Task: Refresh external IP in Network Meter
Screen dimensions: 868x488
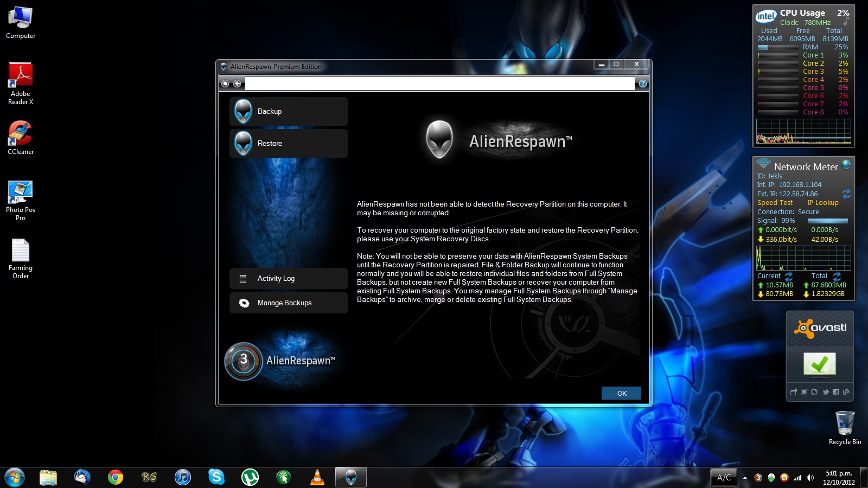Action: [846, 194]
